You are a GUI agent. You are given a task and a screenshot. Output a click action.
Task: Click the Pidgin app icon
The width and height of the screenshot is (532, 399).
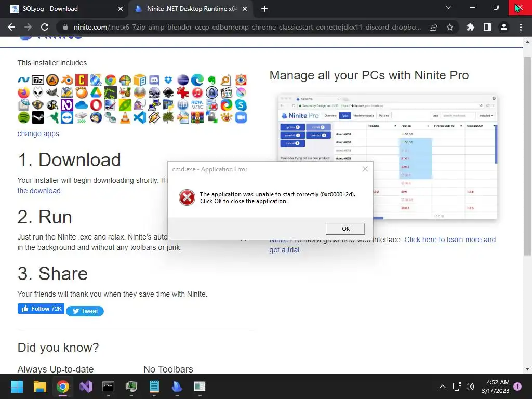(139, 105)
